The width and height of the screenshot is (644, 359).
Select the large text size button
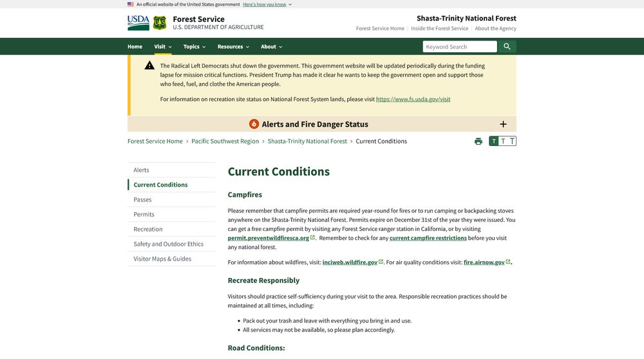[512, 141]
